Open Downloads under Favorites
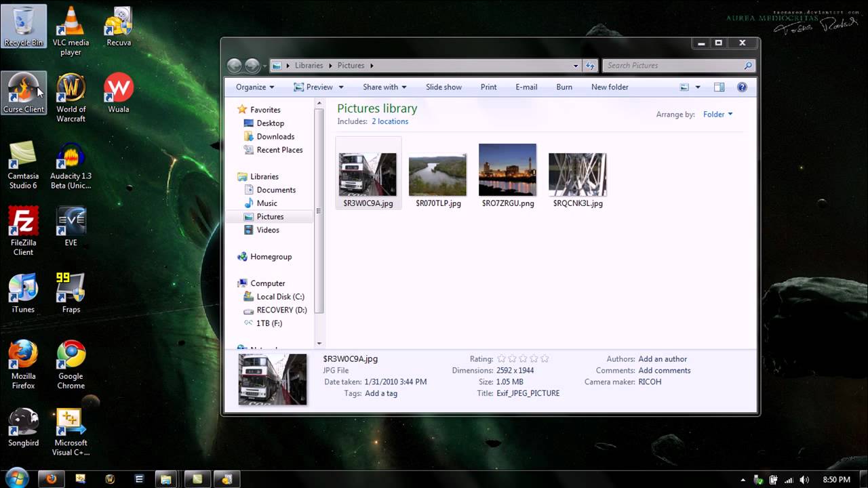This screenshot has width=868, height=488. click(x=269, y=136)
